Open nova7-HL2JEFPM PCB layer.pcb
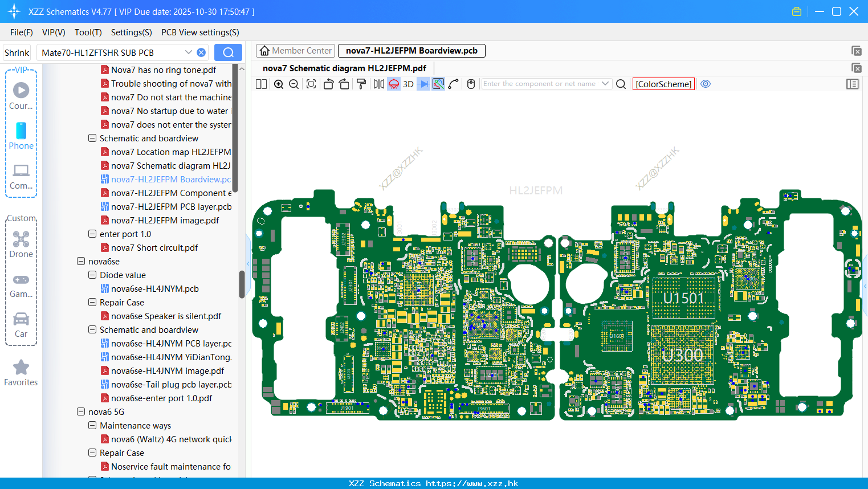The width and height of the screenshot is (868, 489). [x=166, y=207]
